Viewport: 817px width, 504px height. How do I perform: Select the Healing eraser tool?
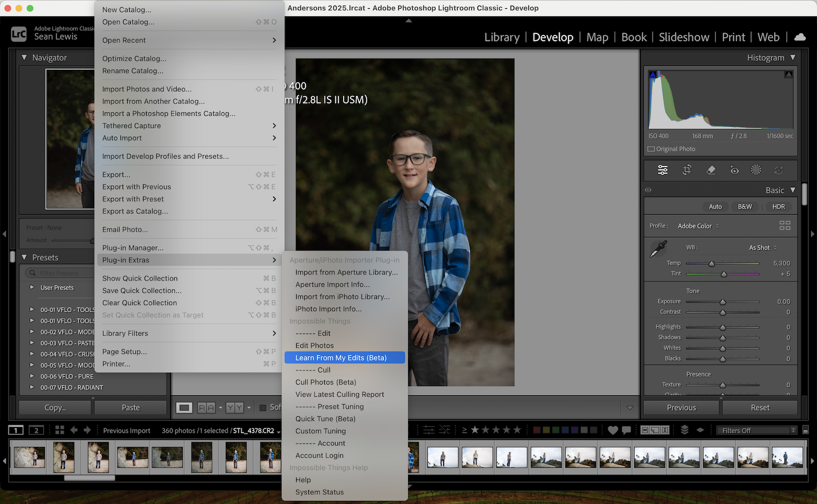click(711, 170)
